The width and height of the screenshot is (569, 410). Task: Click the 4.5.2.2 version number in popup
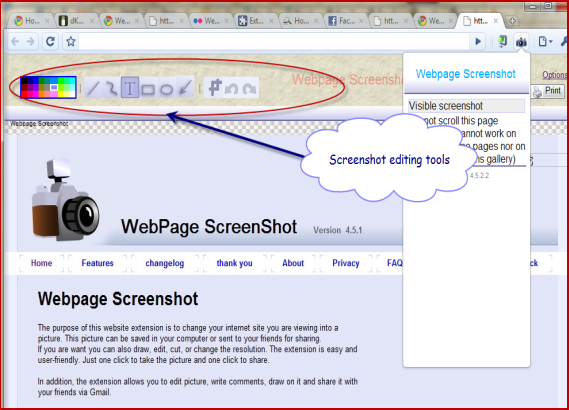(x=479, y=176)
